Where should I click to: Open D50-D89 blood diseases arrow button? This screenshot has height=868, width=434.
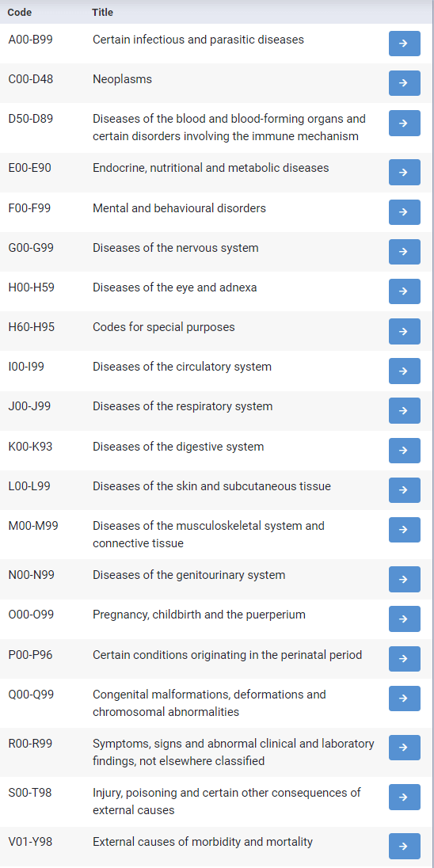404,123
